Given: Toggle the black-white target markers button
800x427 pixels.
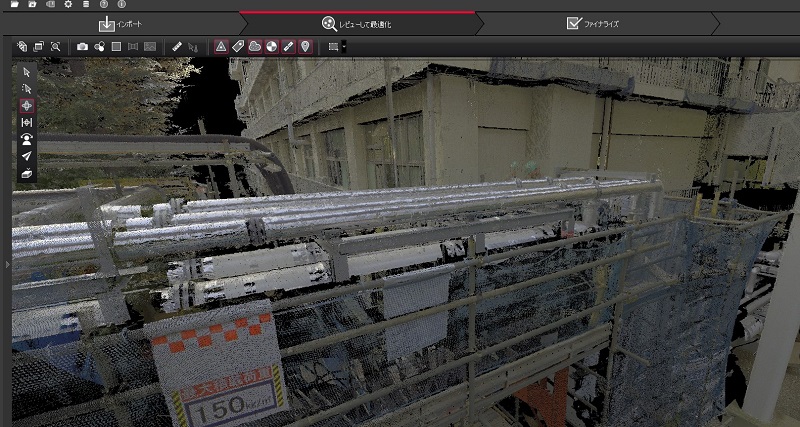Looking at the screenshot, I should [271, 47].
